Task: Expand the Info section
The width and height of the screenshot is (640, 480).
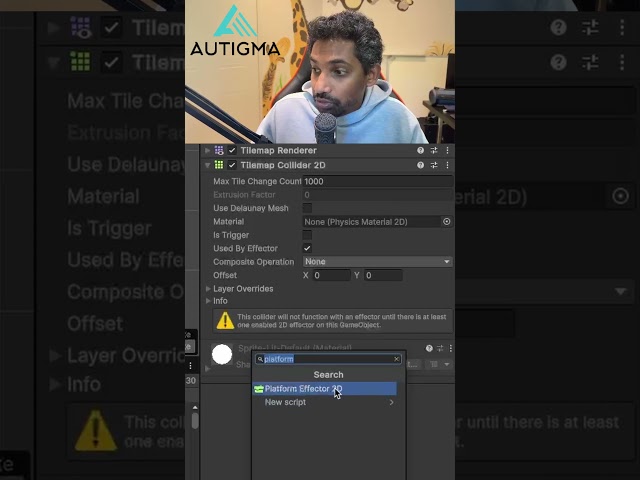Action: (x=208, y=301)
